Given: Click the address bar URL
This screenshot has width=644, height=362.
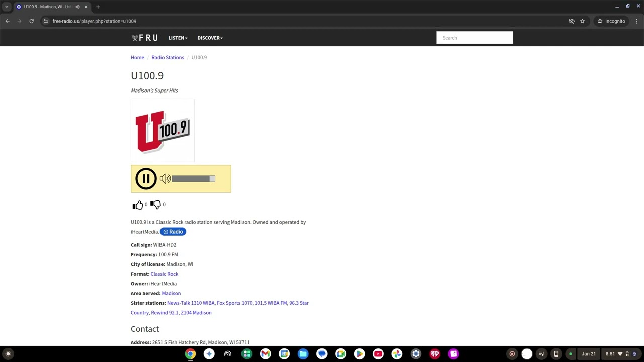Looking at the screenshot, I should (x=95, y=21).
